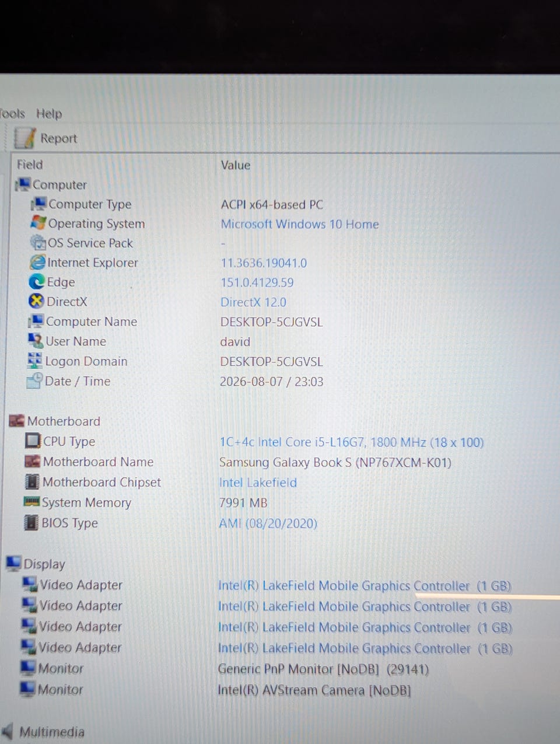
Task: Select the OS Service Pack field label
Action: point(90,243)
